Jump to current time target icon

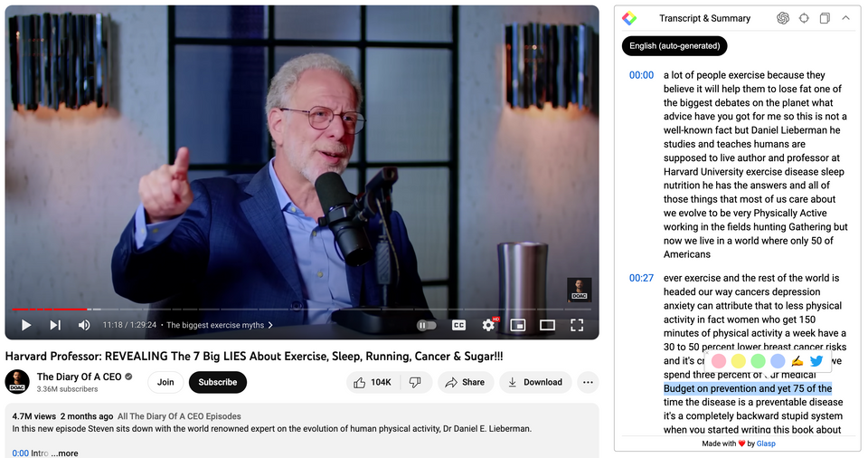pyautogui.click(x=804, y=18)
